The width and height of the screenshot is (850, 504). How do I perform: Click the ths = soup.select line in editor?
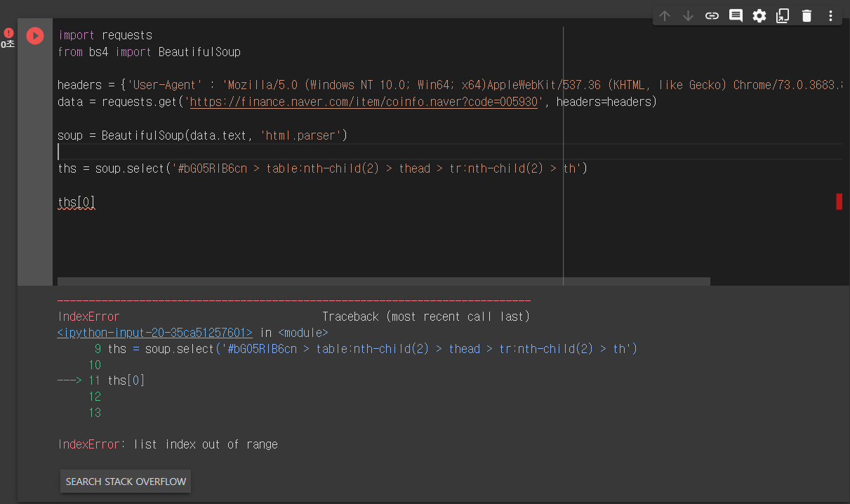(x=322, y=168)
